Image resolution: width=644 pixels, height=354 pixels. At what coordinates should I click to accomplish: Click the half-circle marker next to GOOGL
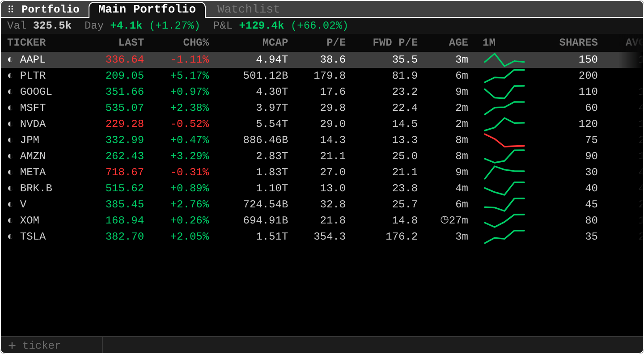pos(10,92)
